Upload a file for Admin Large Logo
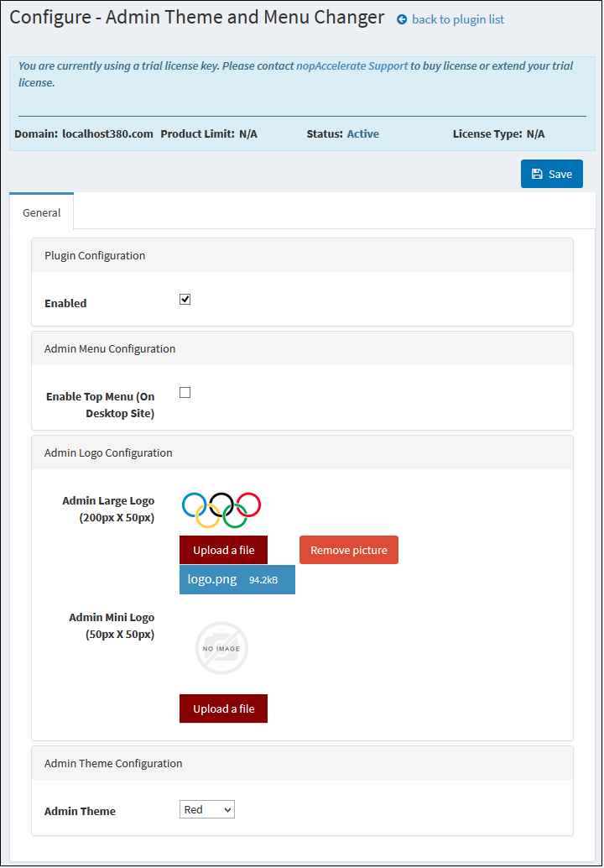The image size is (604, 868). (x=223, y=550)
